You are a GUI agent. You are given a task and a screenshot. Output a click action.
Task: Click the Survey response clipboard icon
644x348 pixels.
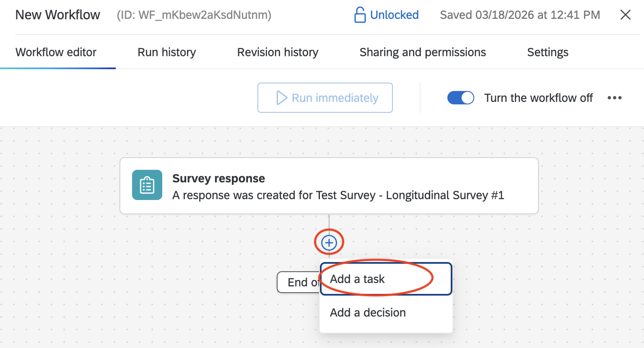pyautogui.click(x=147, y=185)
